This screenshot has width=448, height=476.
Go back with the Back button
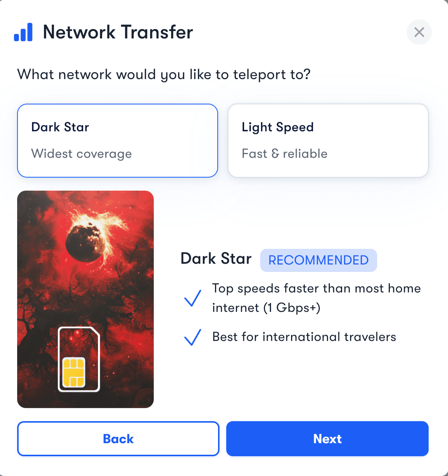118,439
